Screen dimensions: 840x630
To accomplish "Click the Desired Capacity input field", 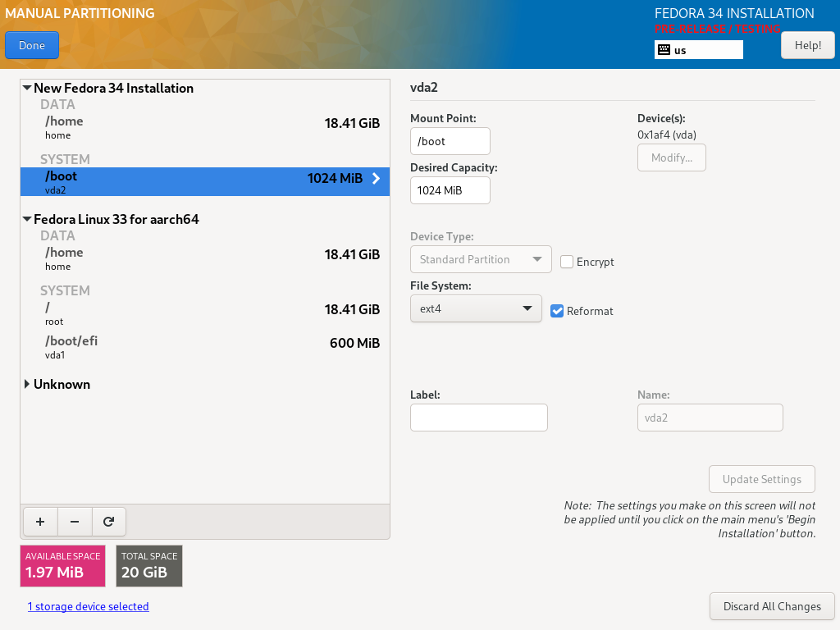I will 450,190.
